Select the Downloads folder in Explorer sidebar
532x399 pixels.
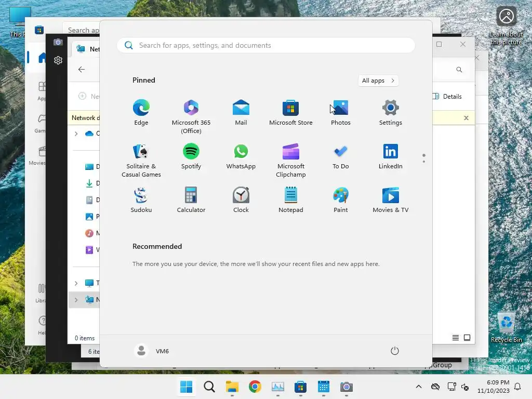(92, 183)
